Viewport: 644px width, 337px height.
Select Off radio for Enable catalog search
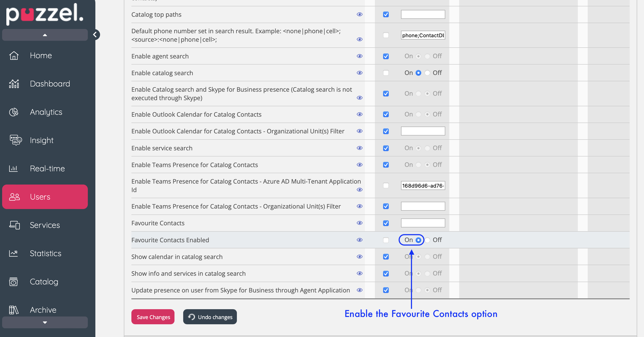click(x=427, y=73)
